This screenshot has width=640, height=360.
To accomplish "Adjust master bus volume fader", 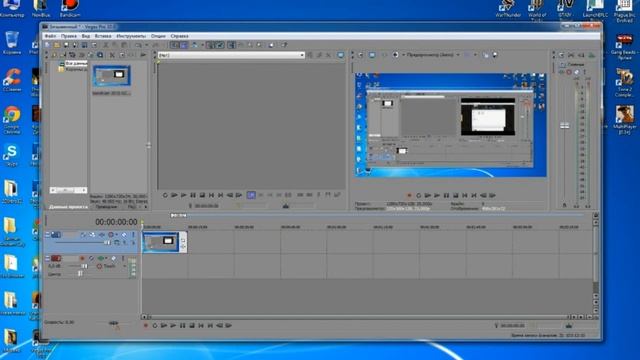I will point(564,126).
